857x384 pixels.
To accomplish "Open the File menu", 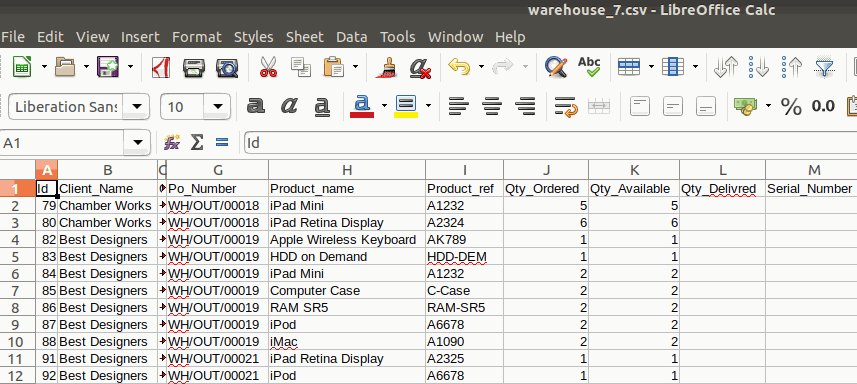I will [x=13, y=37].
